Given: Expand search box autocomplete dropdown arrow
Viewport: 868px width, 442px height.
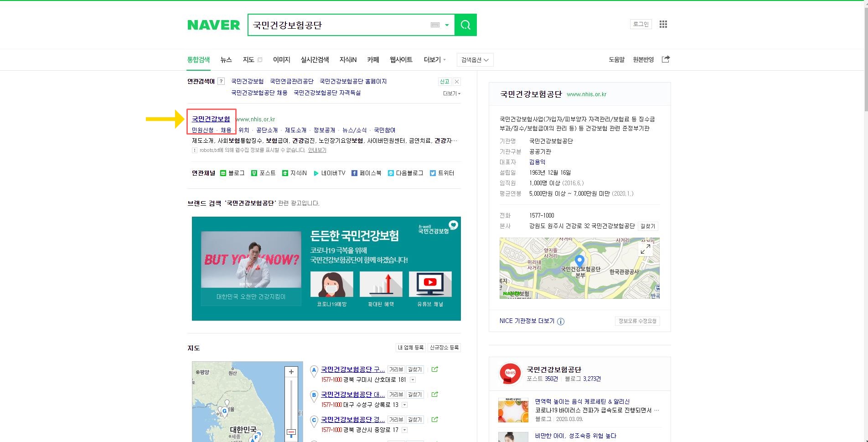Looking at the screenshot, I should (447, 25).
